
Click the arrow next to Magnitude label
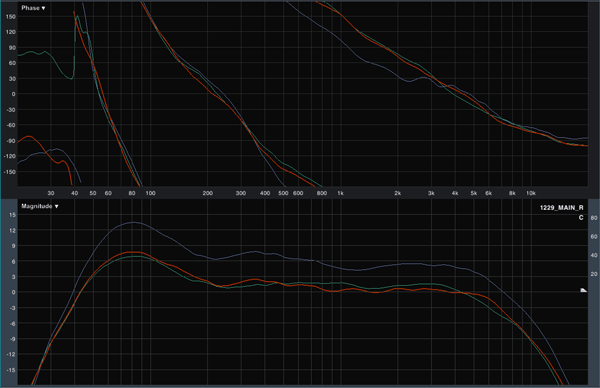coord(56,207)
